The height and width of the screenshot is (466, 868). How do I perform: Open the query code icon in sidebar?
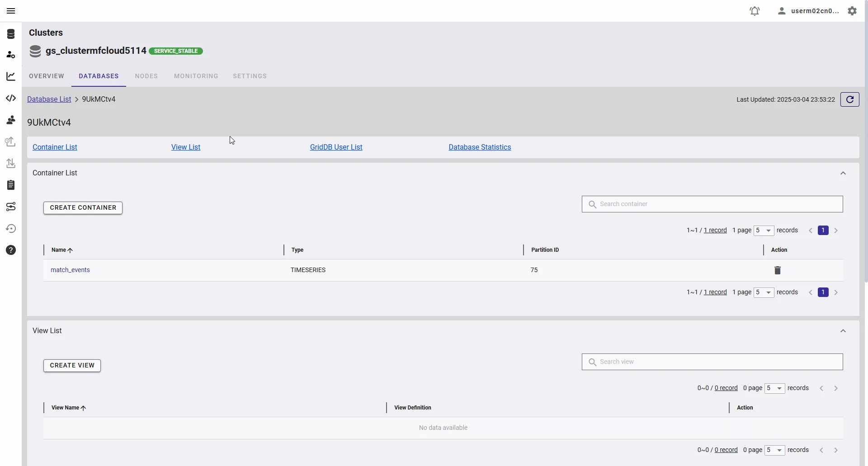(11, 98)
